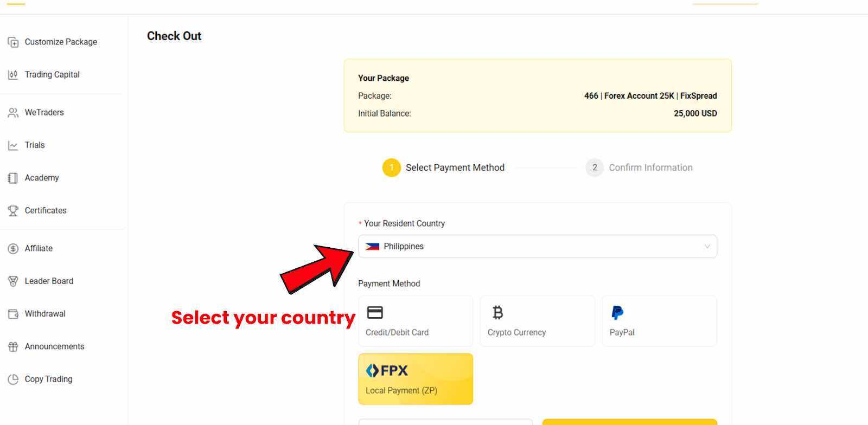Select Credit/Debit Card payment method

[416, 321]
